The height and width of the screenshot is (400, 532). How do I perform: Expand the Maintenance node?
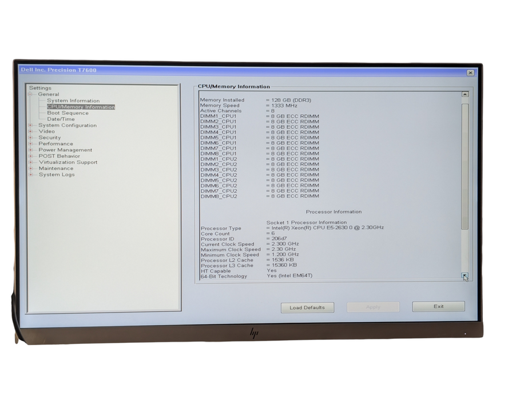30,169
